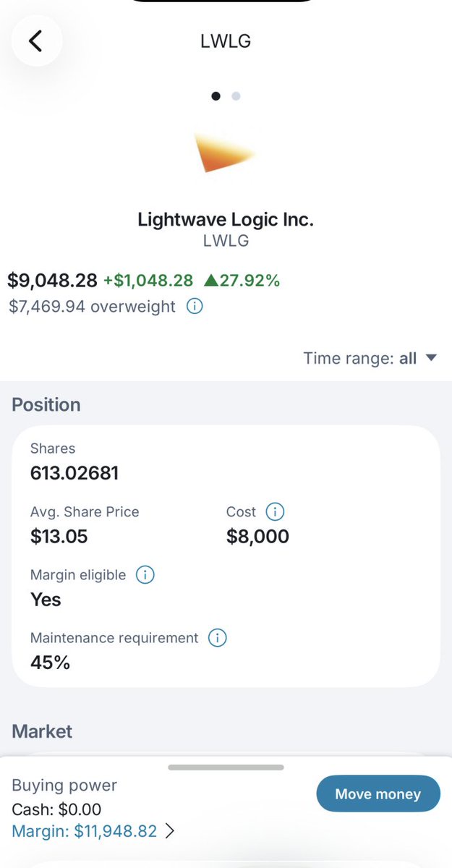452x868 pixels.
Task: Switch to the second page indicator dot
Action: click(x=236, y=95)
